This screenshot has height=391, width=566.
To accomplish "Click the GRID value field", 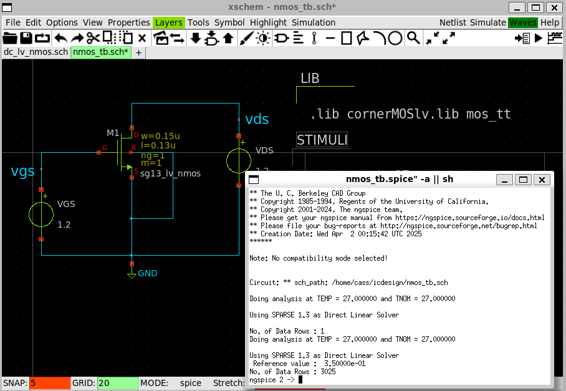I will [118, 383].
